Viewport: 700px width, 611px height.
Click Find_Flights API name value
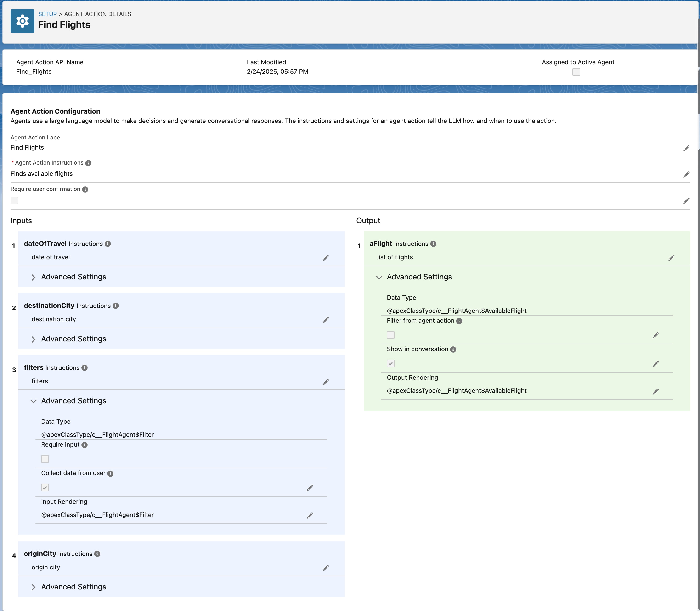[x=34, y=72]
